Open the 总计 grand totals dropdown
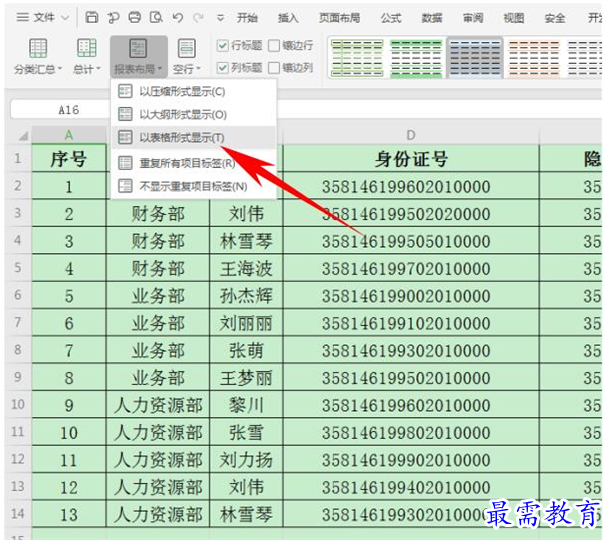This screenshot has height=545, width=608. click(86, 57)
